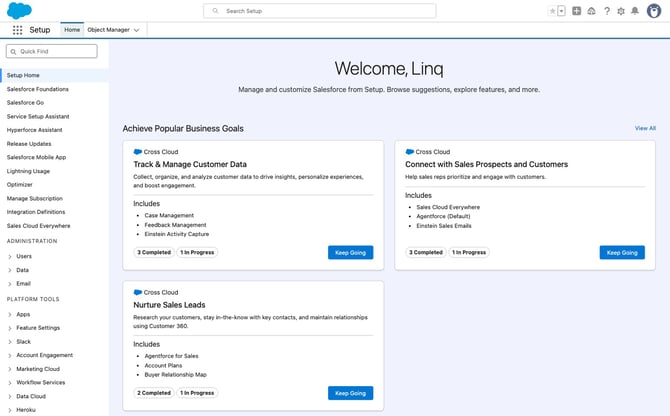Open Sales Cloud Everywhere in the sidebar

pyautogui.click(x=38, y=226)
